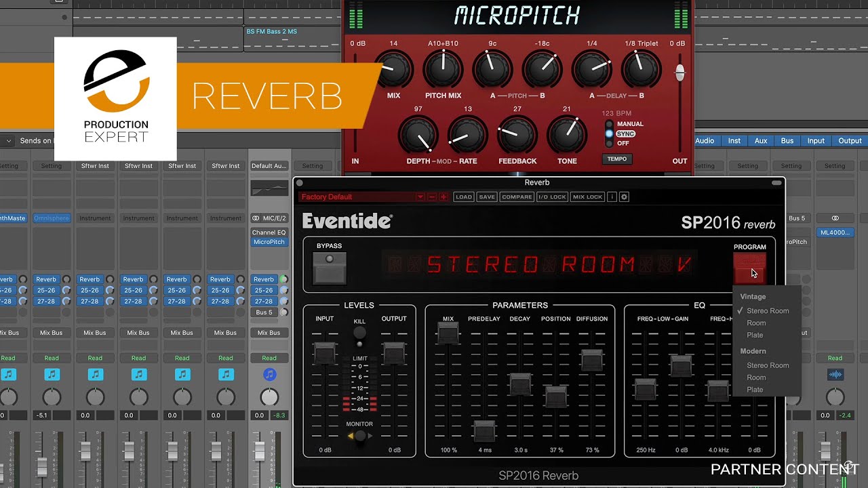
Task: Click the Bus 5 send level knob
Action: pyautogui.click(x=283, y=312)
